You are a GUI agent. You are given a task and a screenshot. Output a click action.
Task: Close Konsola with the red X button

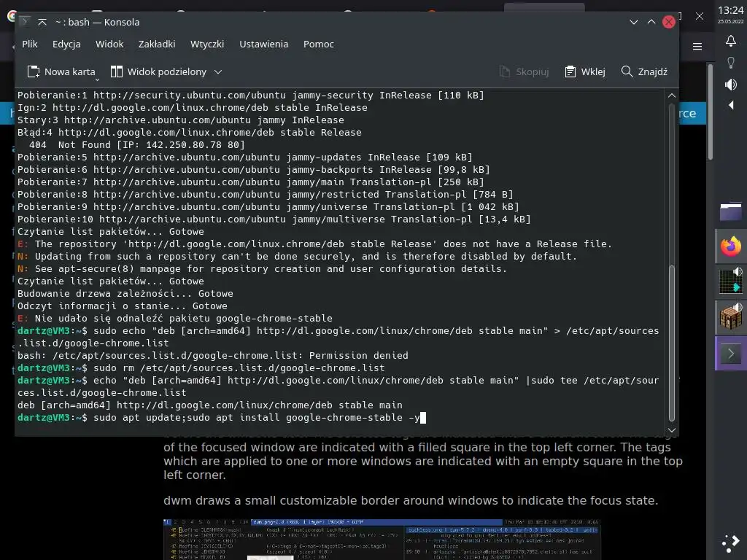point(669,22)
